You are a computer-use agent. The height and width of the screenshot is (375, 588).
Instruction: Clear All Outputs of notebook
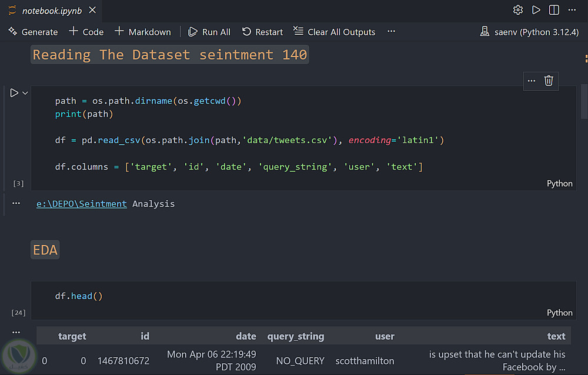334,32
